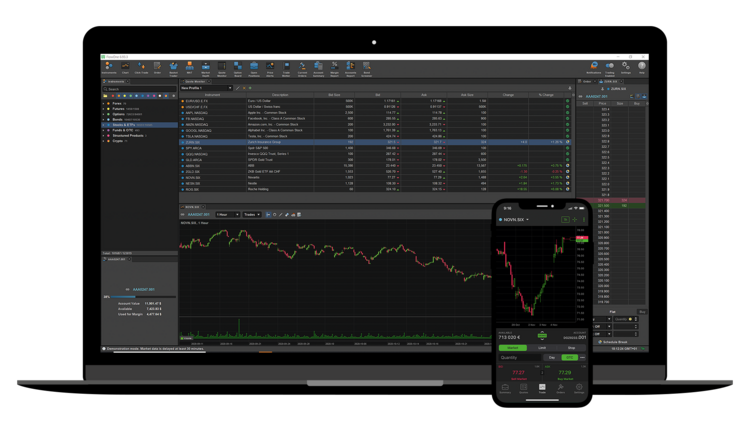Open Notifications in the top-right toolbar
Screen dimensions: 750x421
click(594, 67)
